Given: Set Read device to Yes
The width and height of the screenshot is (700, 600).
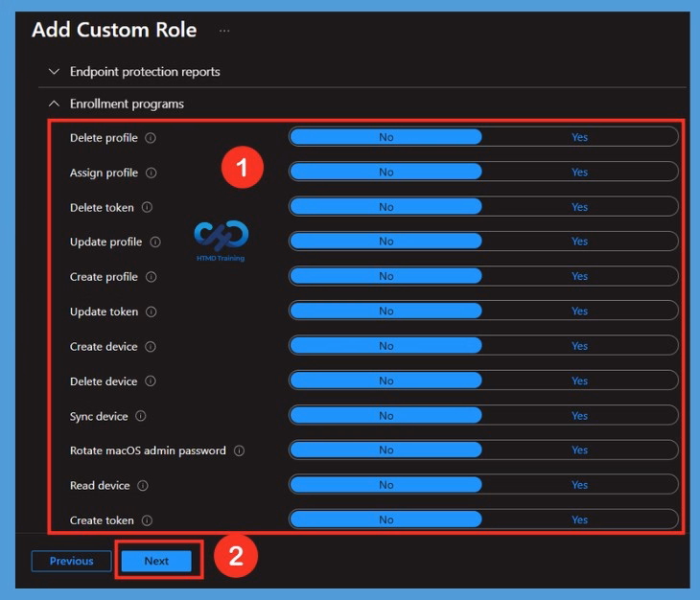Looking at the screenshot, I should [579, 485].
